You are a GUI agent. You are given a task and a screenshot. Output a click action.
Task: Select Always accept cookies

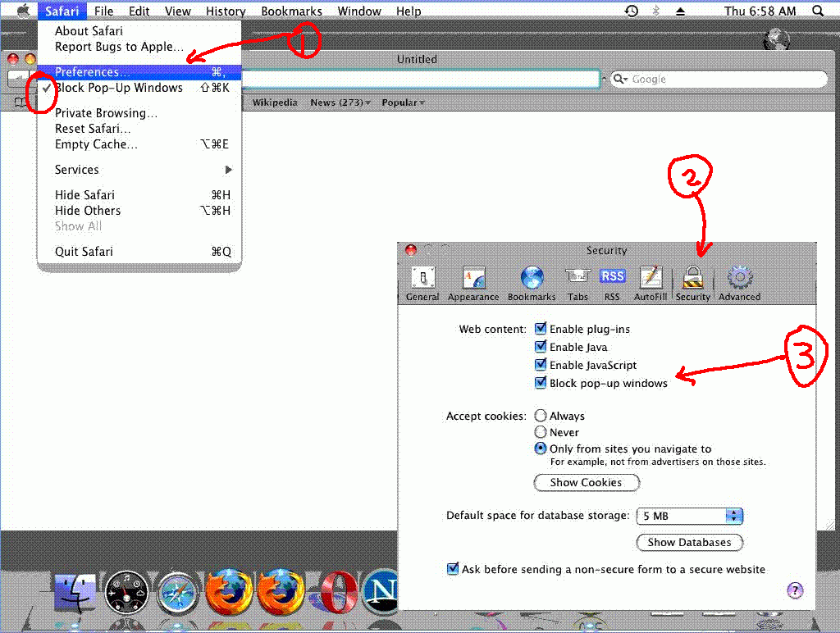click(x=541, y=416)
